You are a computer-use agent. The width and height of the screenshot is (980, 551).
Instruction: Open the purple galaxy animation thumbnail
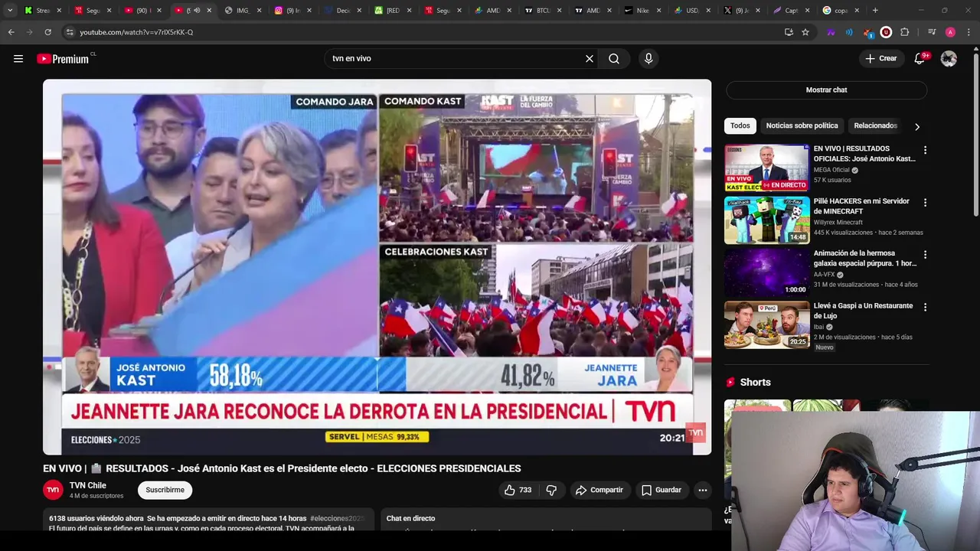[766, 272]
